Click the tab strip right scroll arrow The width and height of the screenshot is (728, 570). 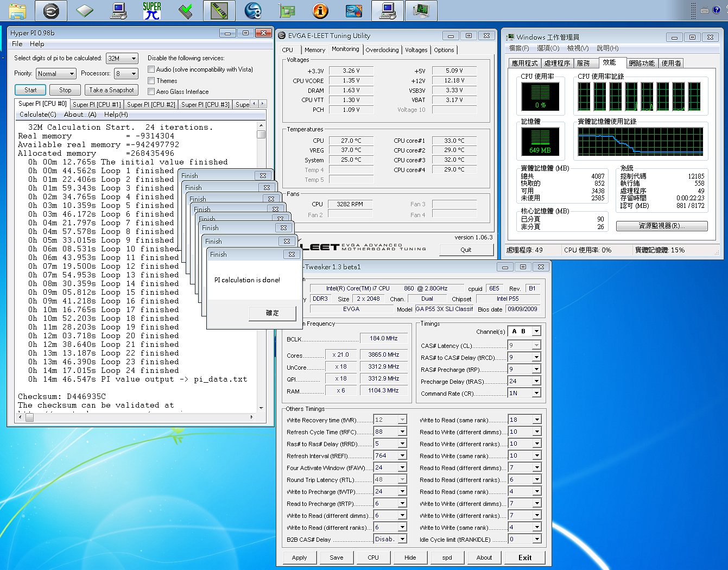(263, 104)
